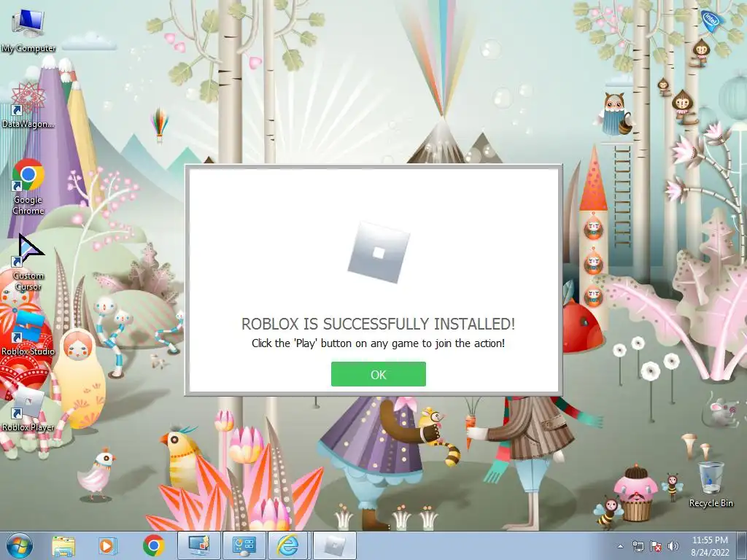
Task: Click the green OK button
Action: (379, 374)
